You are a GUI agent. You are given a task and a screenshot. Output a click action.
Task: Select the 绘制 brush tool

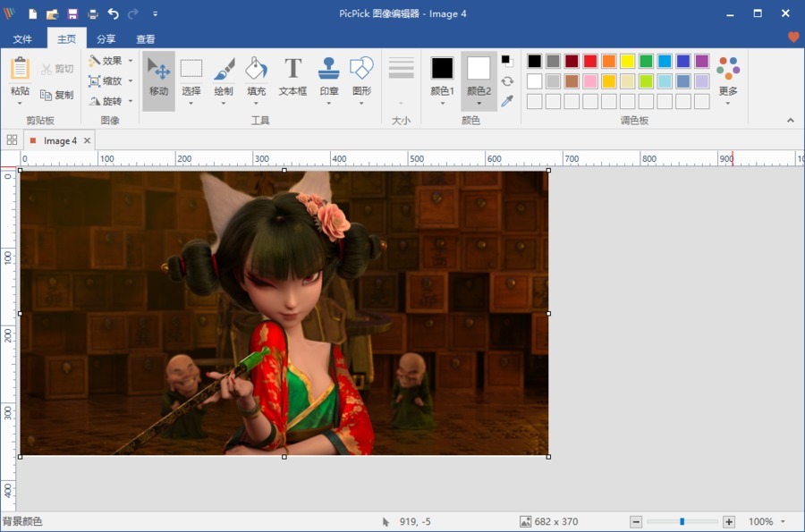point(224,77)
